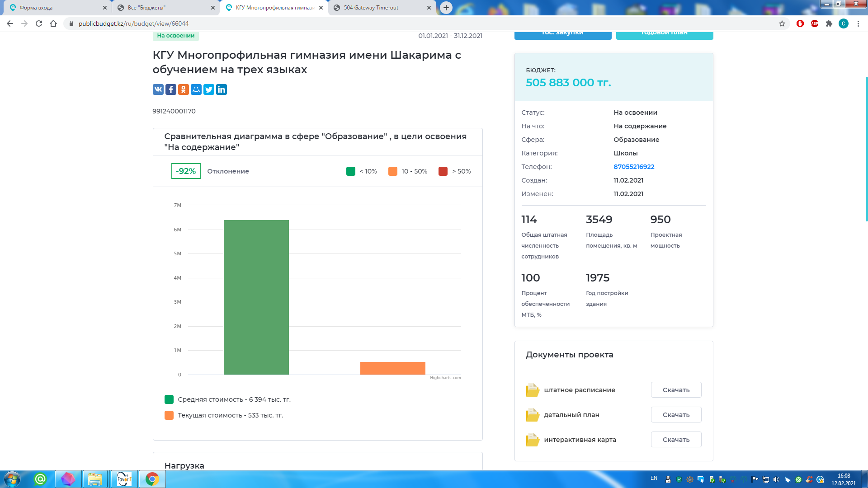Share via Moi Mir icon

[196, 89]
